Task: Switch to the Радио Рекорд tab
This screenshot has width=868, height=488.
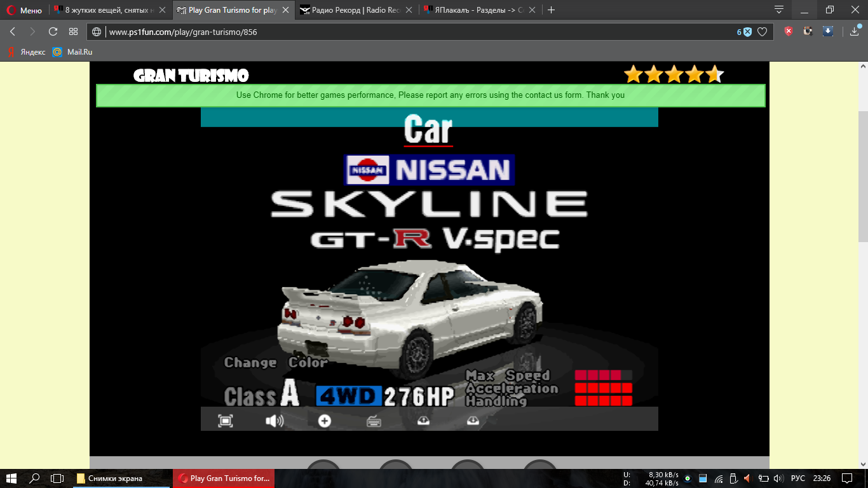Action: click(x=356, y=10)
